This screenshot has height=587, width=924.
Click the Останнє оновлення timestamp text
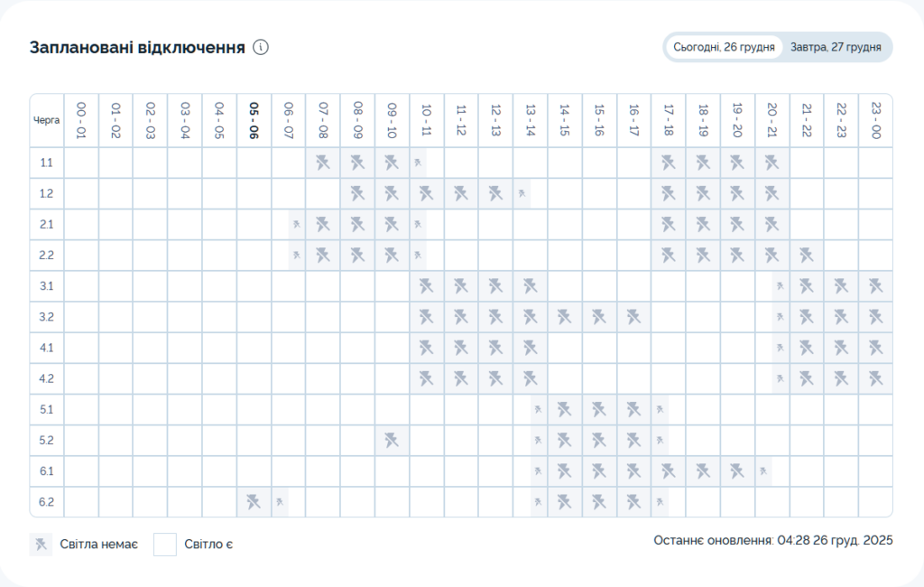point(772,540)
